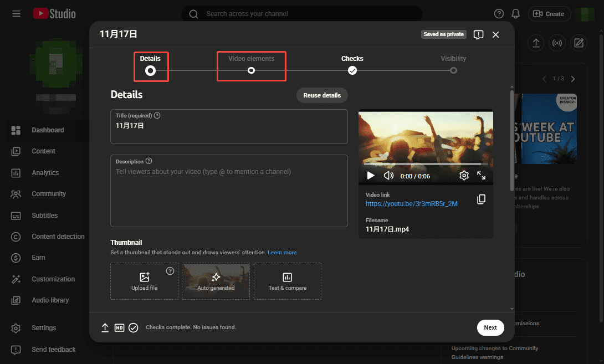Click Learn more about thumbnails
Screen dimensions: 604x364
coord(282,252)
